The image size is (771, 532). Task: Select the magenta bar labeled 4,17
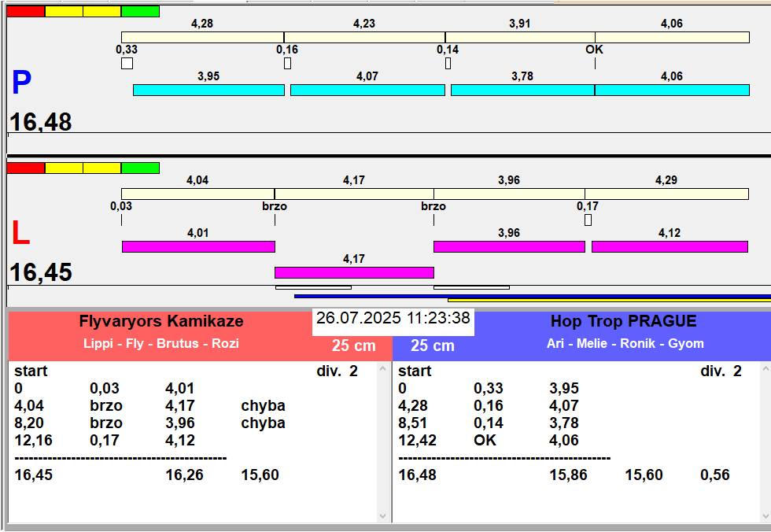pos(354,273)
